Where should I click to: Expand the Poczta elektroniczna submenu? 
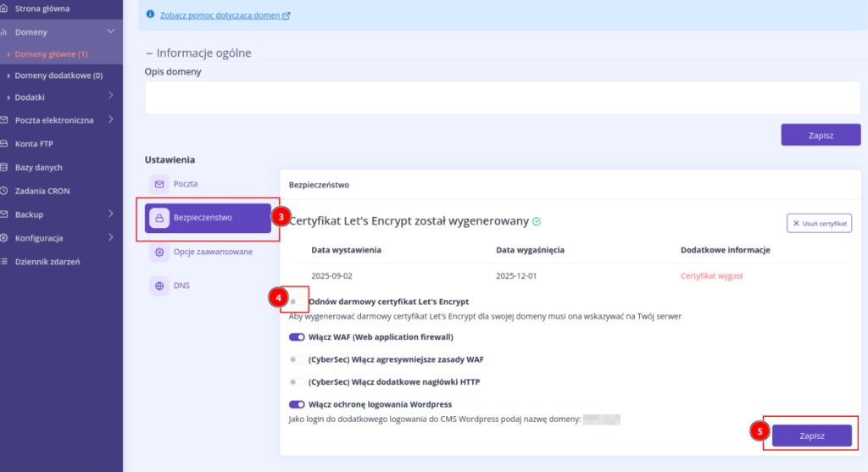coord(110,120)
